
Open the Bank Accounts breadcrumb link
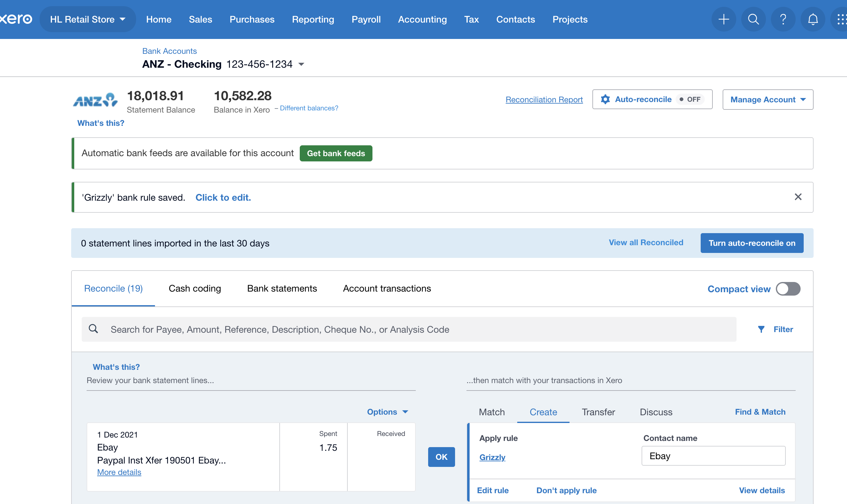pyautogui.click(x=169, y=51)
